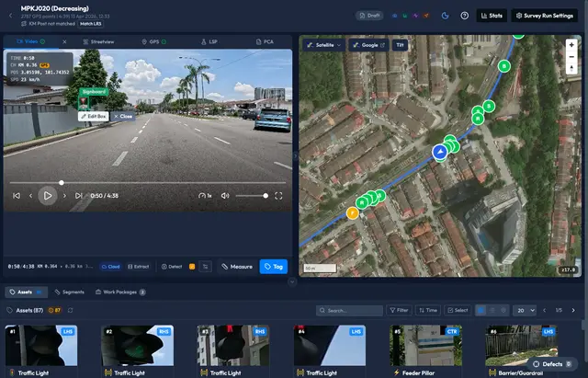
Task: Switch to the LSP tab
Action: (209, 41)
